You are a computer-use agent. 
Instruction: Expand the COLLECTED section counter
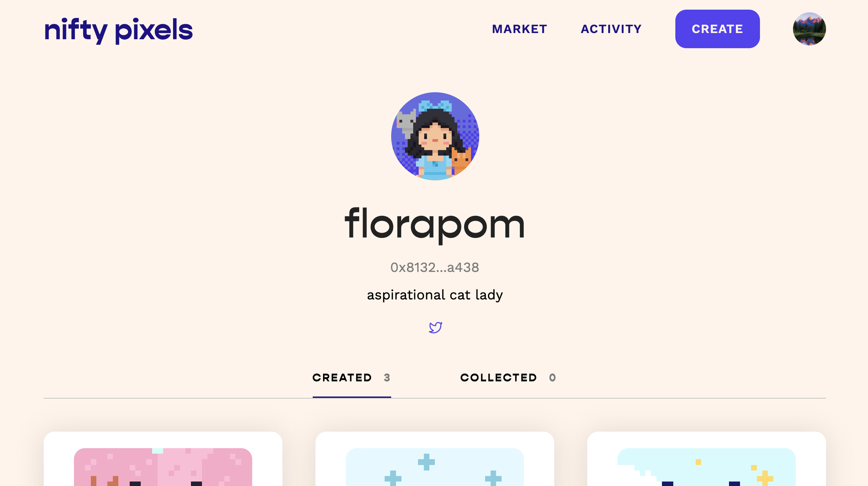551,378
